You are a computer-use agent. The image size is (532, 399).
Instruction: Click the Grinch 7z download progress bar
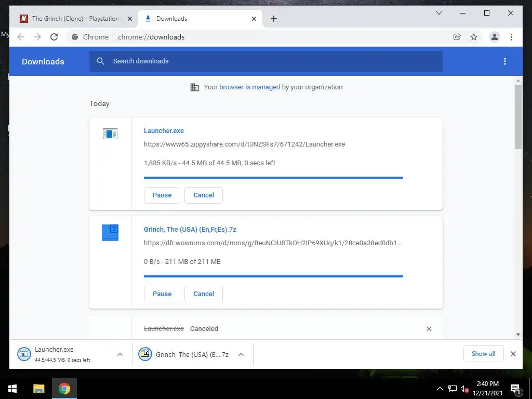tap(273, 276)
